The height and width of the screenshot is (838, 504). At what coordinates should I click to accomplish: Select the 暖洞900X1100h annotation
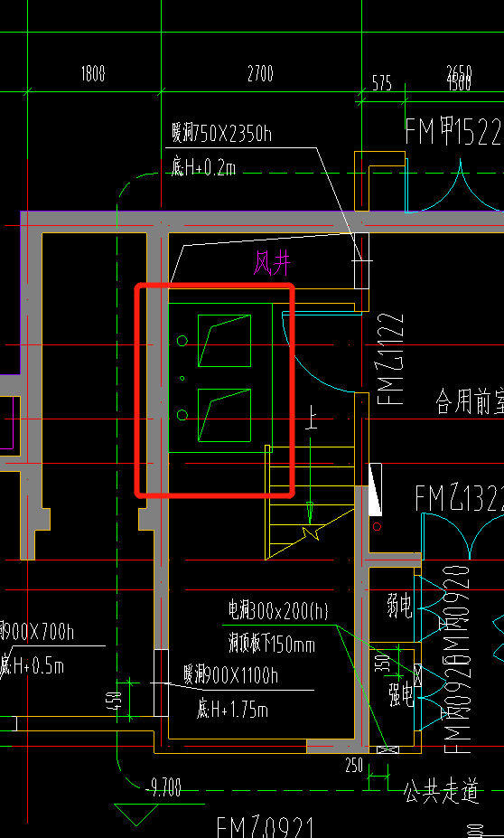pyautogui.click(x=230, y=675)
